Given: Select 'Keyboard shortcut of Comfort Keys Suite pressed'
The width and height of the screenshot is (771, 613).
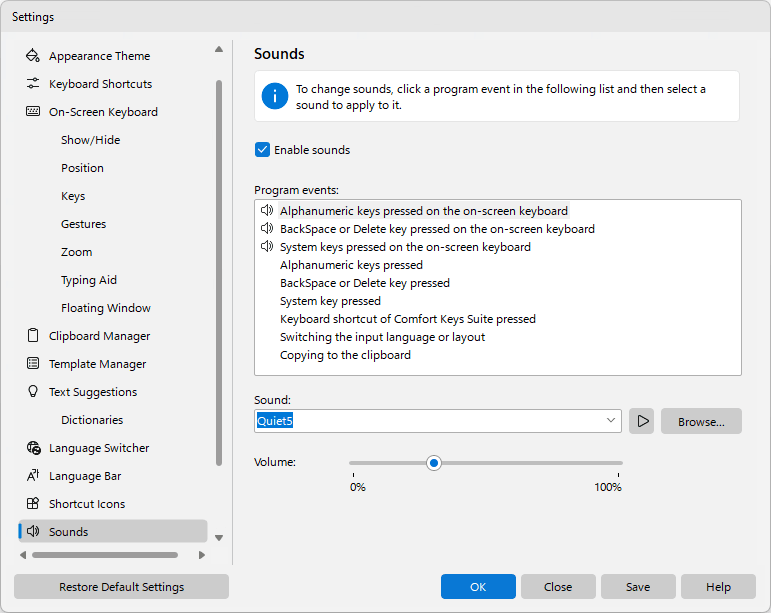Looking at the screenshot, I should (x=408, y=319).
